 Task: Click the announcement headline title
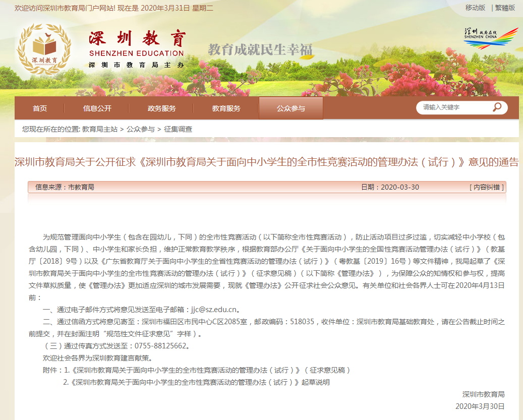tap(266, 162)
